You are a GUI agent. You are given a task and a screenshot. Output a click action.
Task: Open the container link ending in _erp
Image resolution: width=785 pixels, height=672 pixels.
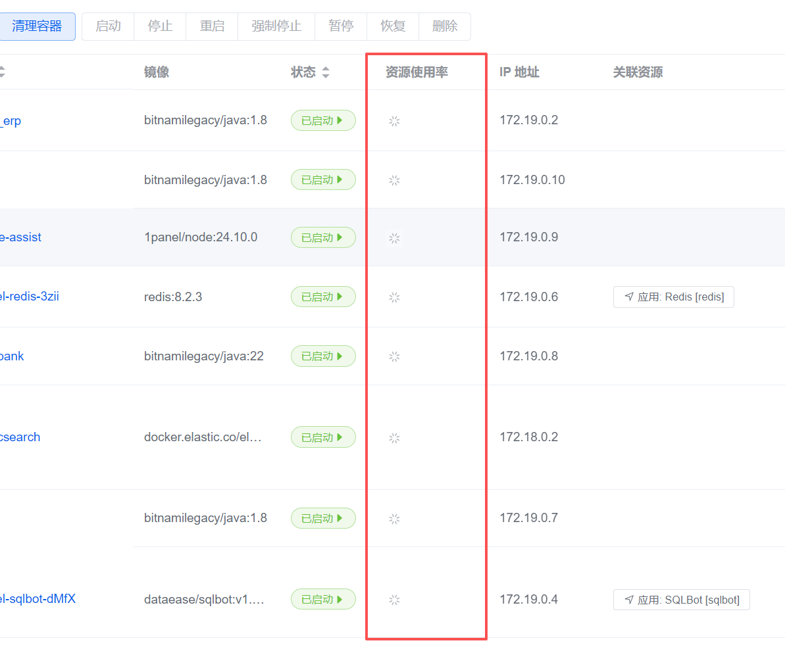(x=11, y=121)
